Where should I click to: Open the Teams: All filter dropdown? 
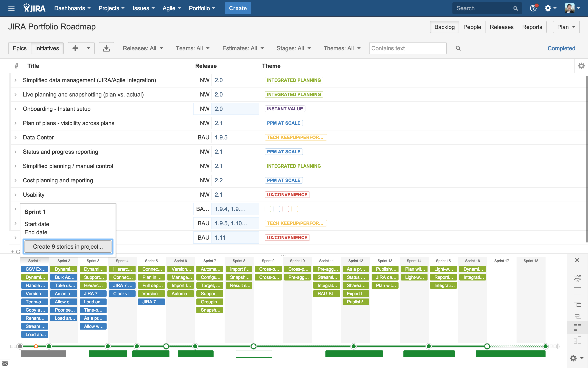(x=193, y=48)
